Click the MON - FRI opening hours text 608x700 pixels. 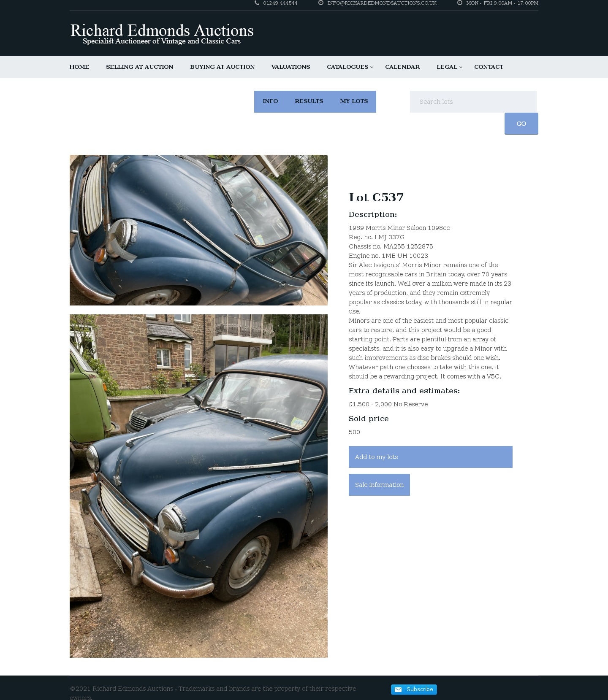(502, 3)
